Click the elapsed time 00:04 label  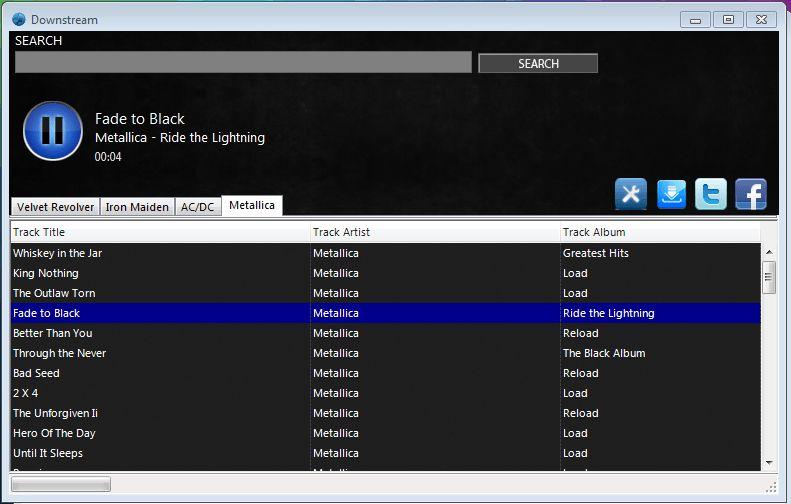click(108, 157)
